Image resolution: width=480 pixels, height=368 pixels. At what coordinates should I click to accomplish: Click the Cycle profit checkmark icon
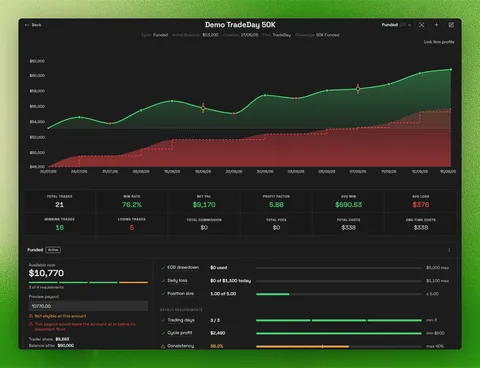[x=163, y=333]
